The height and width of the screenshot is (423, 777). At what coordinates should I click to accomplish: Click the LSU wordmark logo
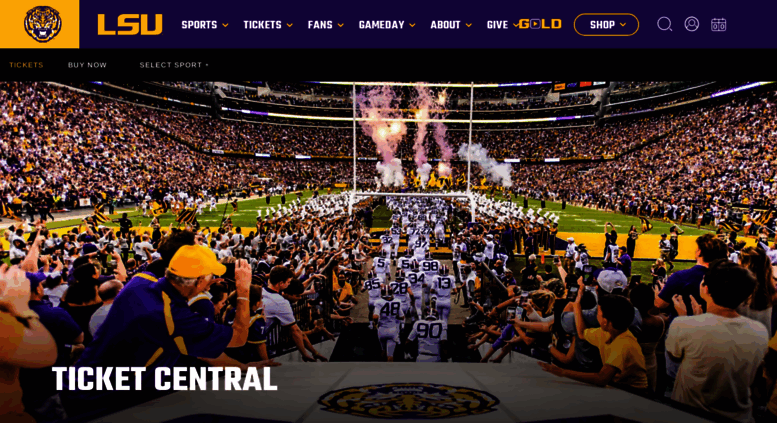pos(130,24)
